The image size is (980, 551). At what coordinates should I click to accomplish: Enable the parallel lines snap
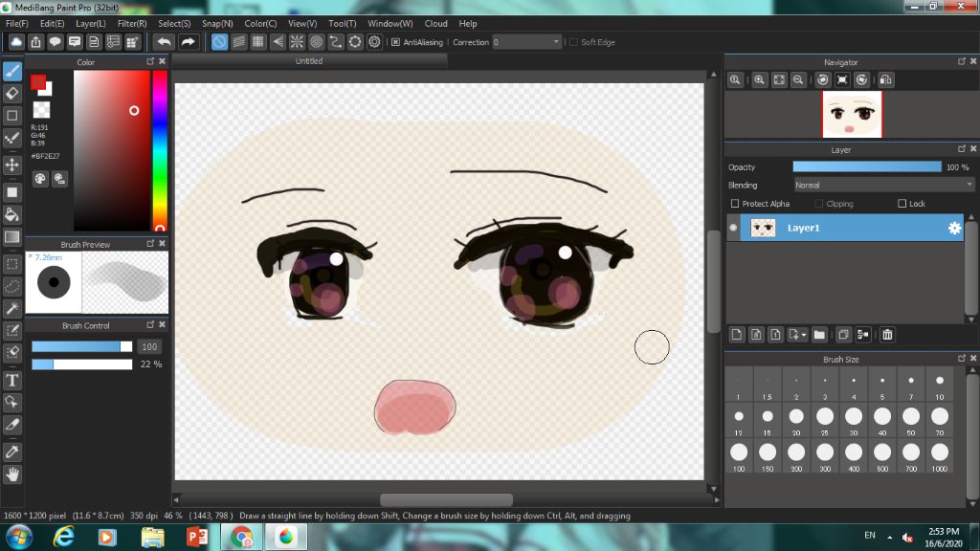(x=238, y=42)
